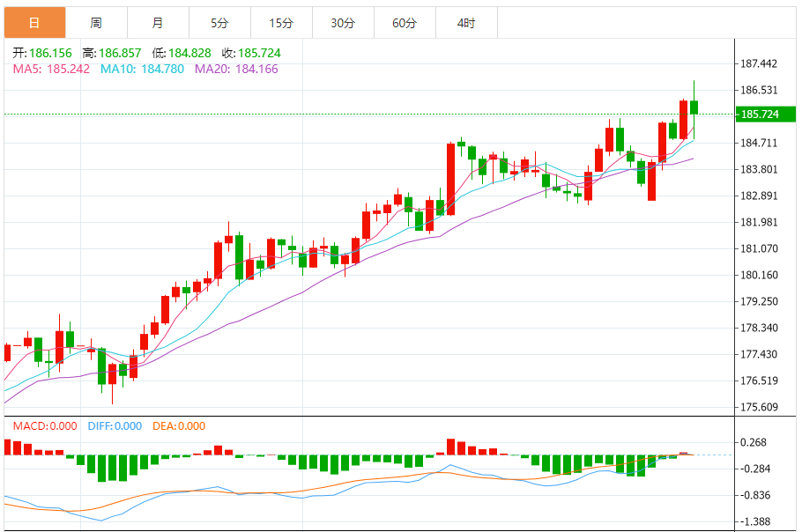Screen dimensions: 802x532
Task: Open the 月 monthly chart tab
Action: tap(158, 23)
